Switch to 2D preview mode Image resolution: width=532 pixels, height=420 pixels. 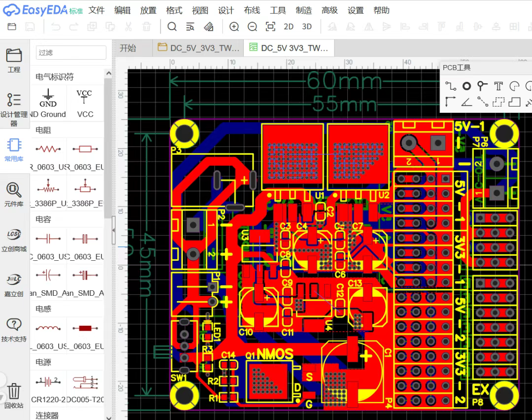[x=289, y=27]
